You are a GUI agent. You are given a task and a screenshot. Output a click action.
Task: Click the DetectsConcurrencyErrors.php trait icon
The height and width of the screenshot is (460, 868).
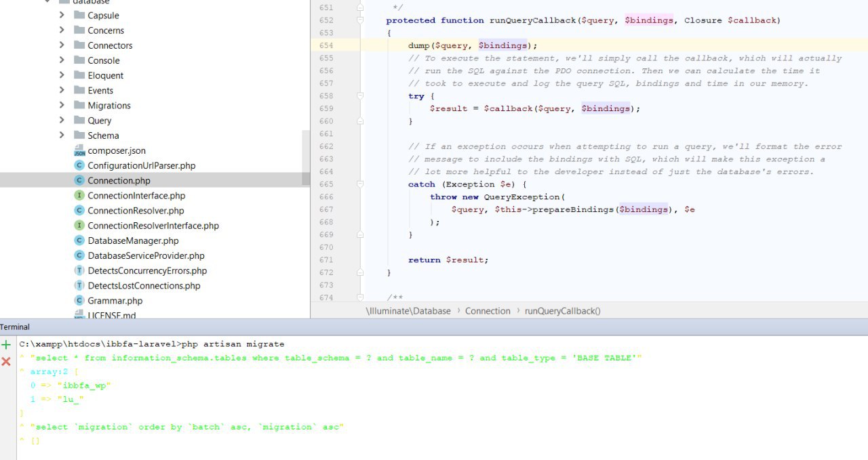pos(79,270)
